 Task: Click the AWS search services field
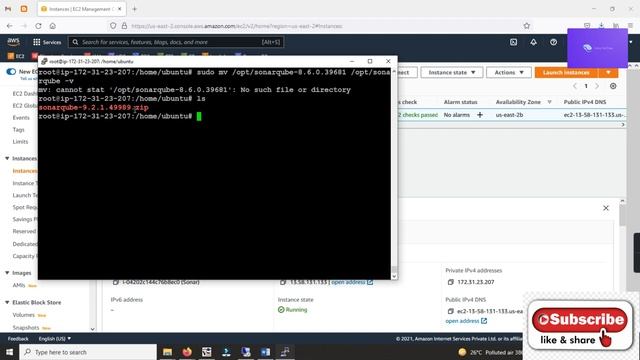coord(176,42)
